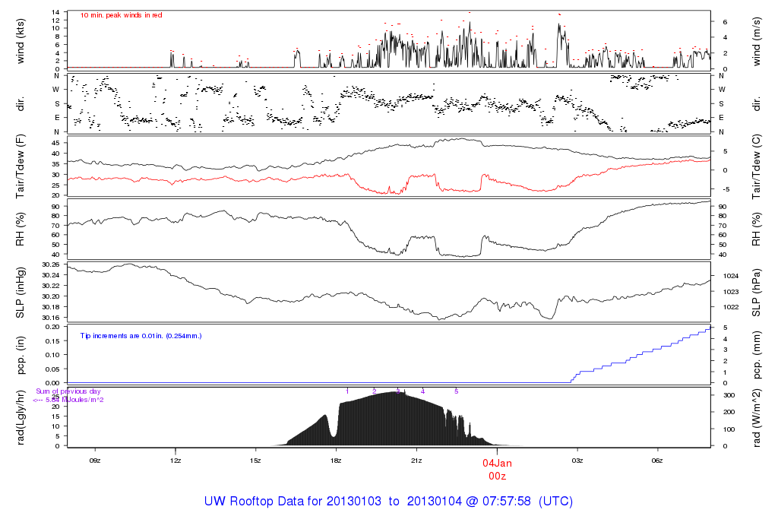Click the '45' tick on Fahrenheit axis
The image size is (778, 532).
coord(55,143)
